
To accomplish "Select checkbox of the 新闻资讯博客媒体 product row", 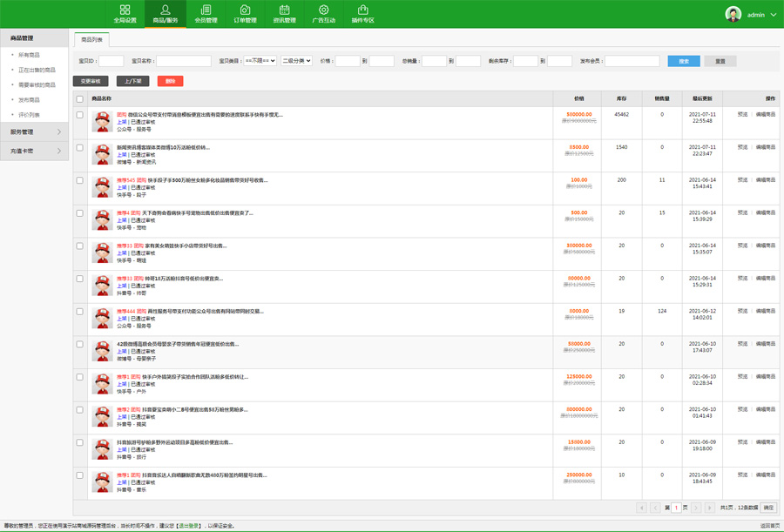I will click(80, 148).
